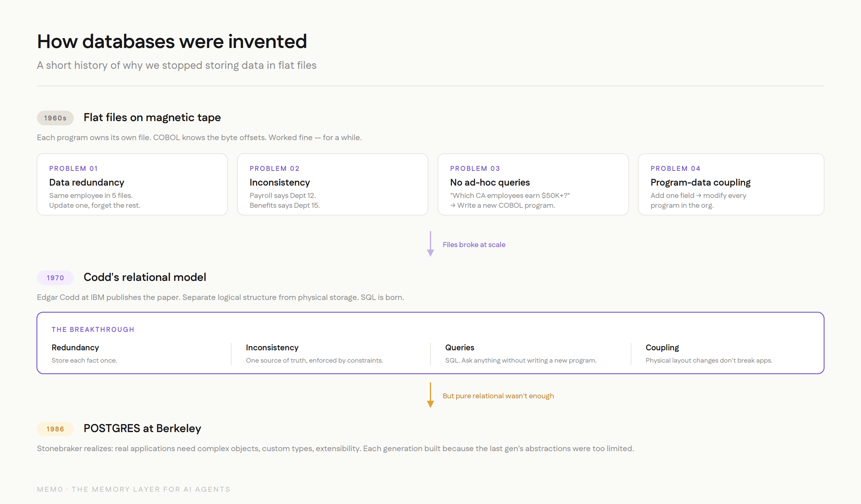Click Flat files on magnetic tape heading
Image resolution: width=861 pixels, height=504 pixels.
(152, 117)
